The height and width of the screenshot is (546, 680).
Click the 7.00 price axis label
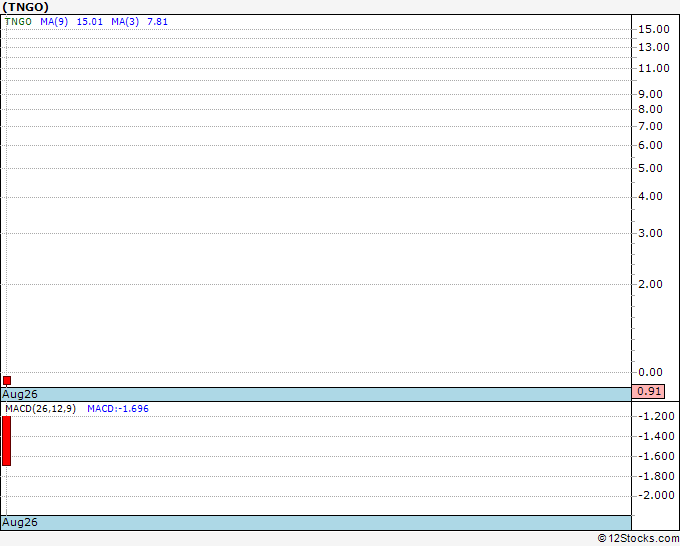tap(651, 127)
